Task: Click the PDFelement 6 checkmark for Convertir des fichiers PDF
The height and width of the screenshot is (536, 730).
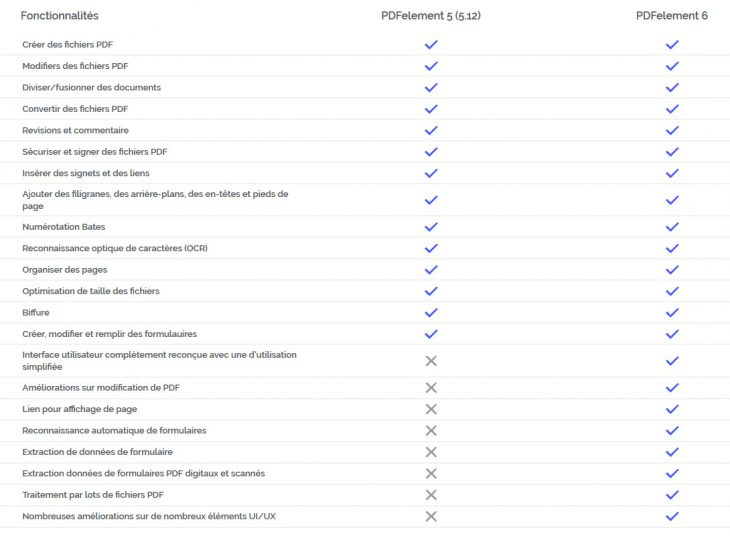Action: tap(672, 109)
